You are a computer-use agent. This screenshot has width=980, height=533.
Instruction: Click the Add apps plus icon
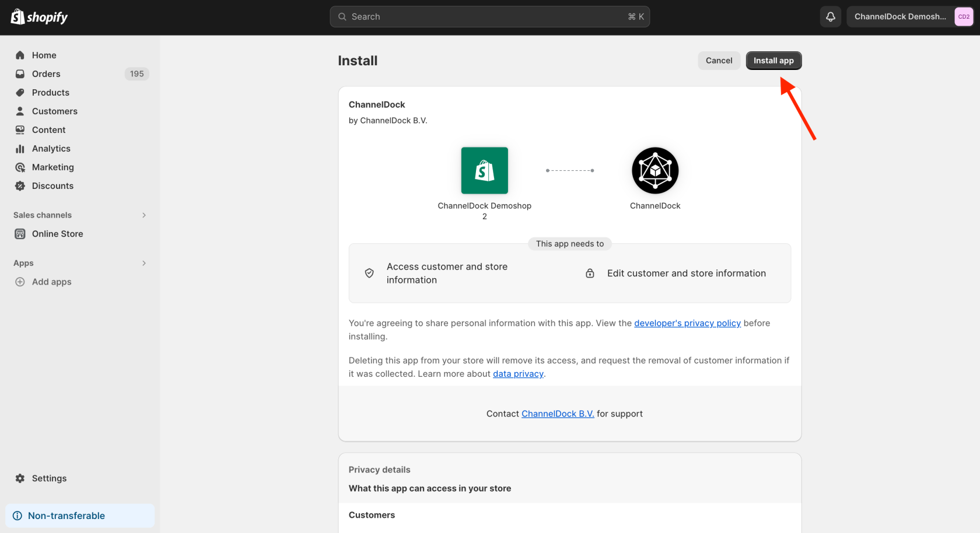(x=20, y=282)
